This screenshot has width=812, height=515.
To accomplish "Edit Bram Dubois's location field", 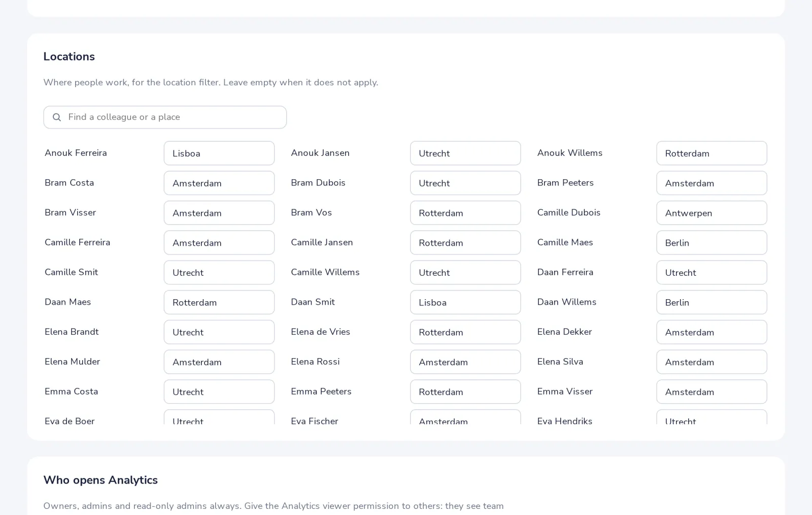I will pyautogui.click(x=465, y=183).
